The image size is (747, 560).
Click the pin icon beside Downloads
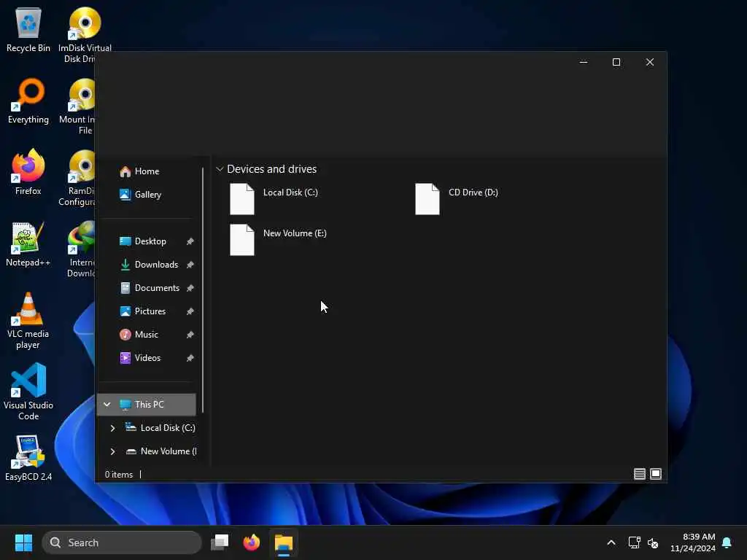click(190, 265)
